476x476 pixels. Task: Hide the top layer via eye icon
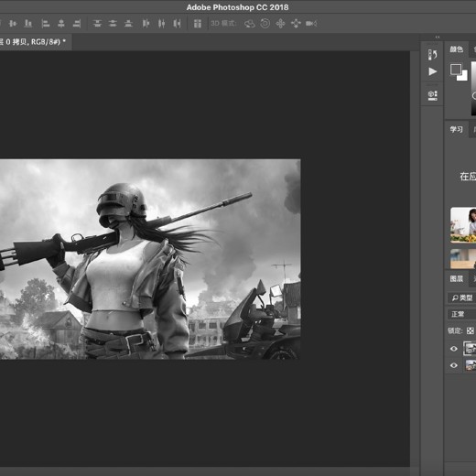coord(454,349)
